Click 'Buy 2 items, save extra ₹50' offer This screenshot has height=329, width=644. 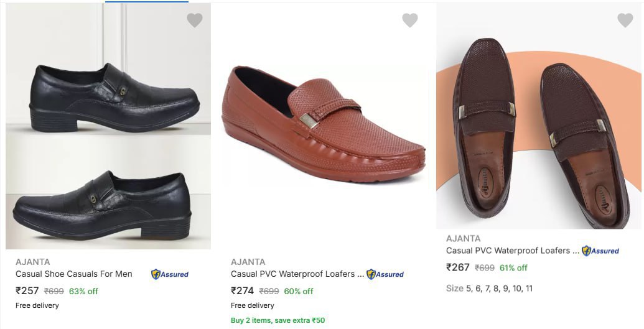point(278,320)
